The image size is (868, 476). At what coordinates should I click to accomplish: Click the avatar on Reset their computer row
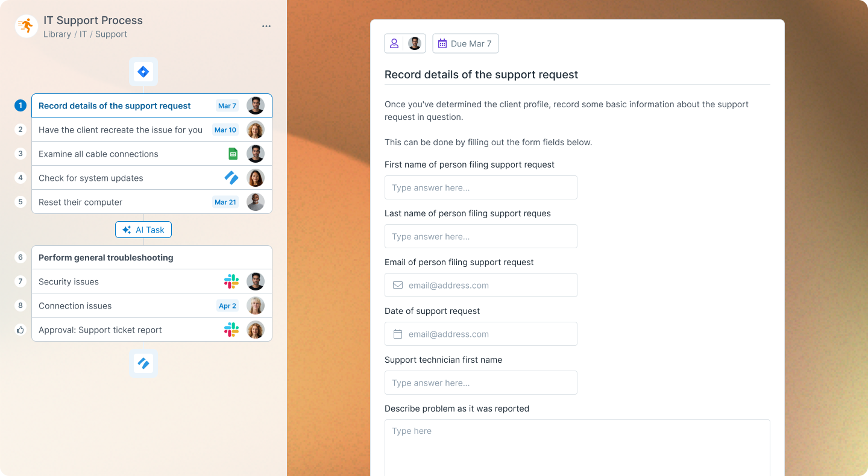tap(256, 202)
